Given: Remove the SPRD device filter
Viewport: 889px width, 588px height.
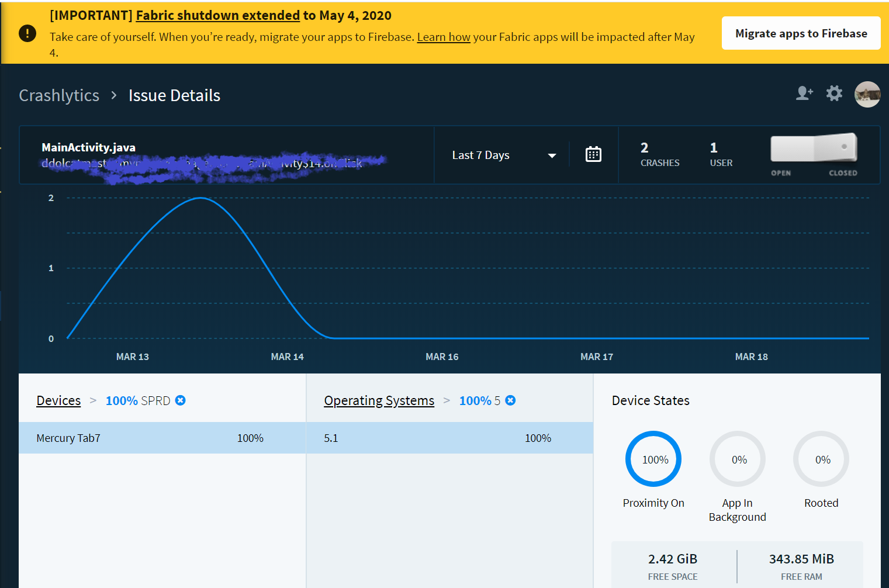Looking at the screenshot, I should (181, 400).
